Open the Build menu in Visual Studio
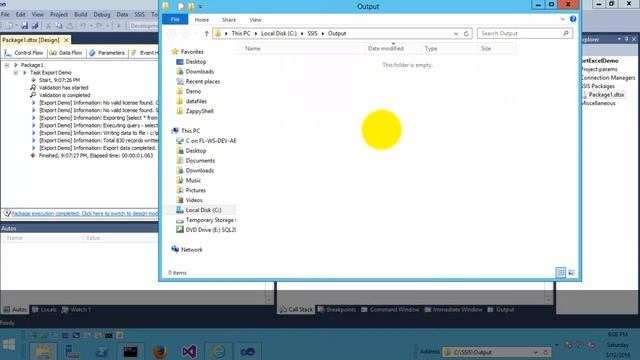Screen dimensions: 640x360 [x=80, y=14]
